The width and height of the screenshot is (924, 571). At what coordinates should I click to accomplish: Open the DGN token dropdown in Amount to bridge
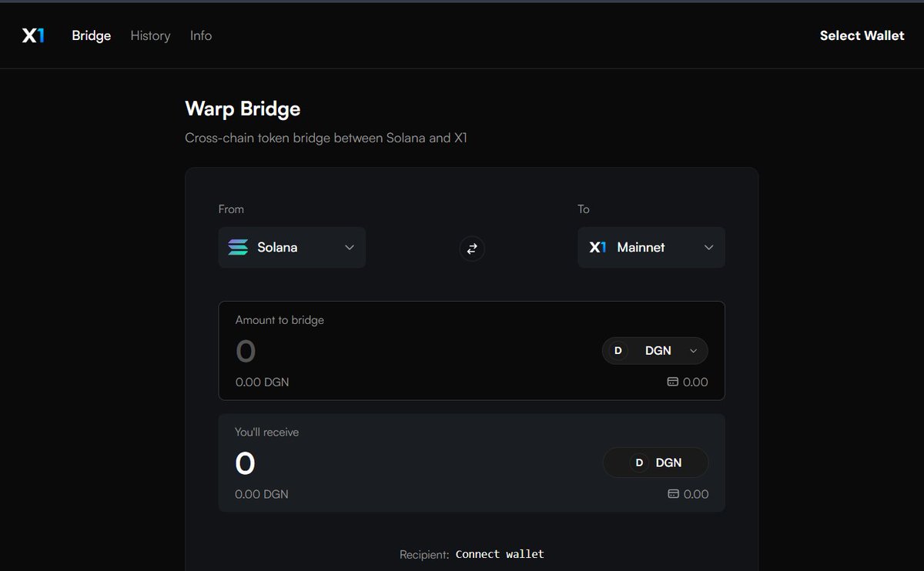(654, 350)
